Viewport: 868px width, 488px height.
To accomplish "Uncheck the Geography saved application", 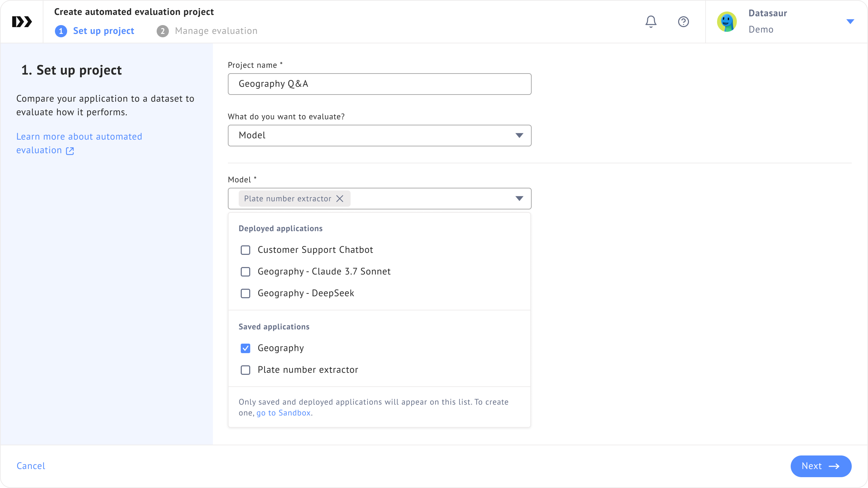I will pos(245,348).
